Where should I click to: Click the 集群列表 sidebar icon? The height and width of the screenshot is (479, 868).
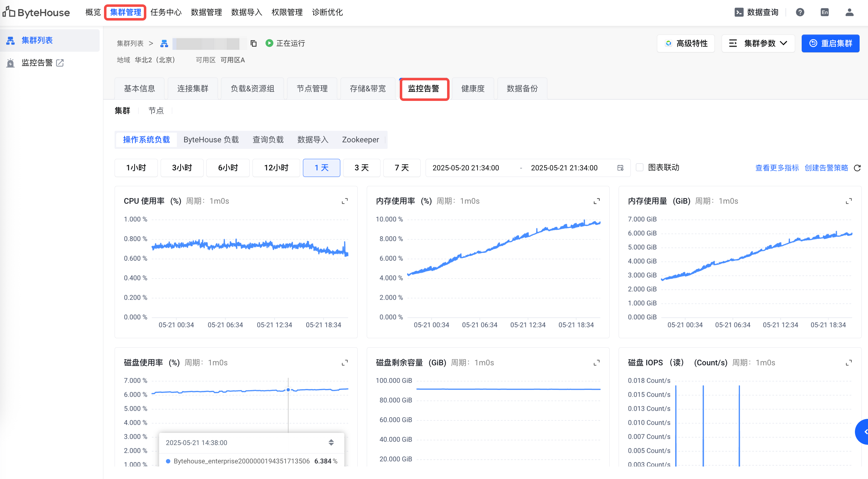(x=11, y=40)
